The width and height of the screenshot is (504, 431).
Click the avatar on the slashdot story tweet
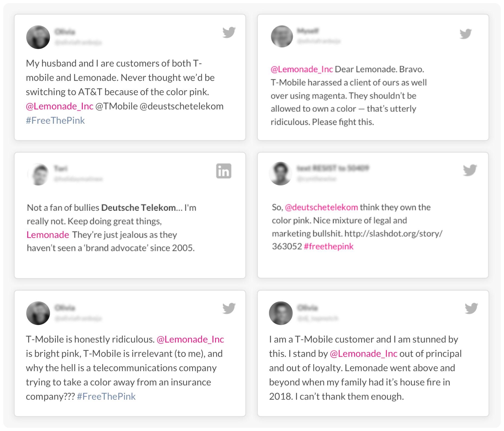click(x=281, y=174)
